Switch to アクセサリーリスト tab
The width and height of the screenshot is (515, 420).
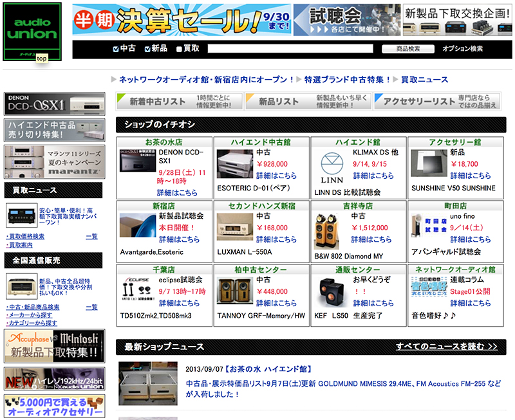[x=438, y=101]
